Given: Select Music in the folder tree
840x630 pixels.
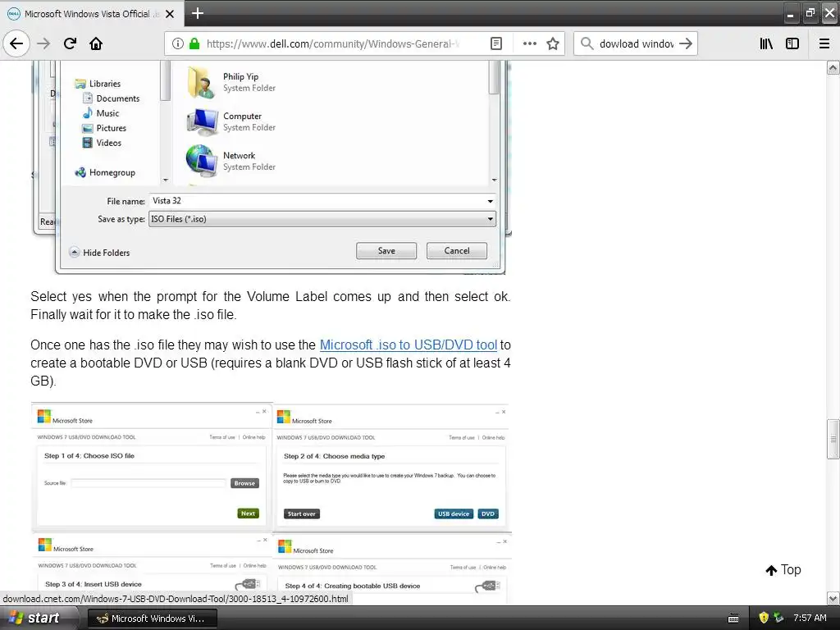Looking at the screenshot, I should 101,113.
